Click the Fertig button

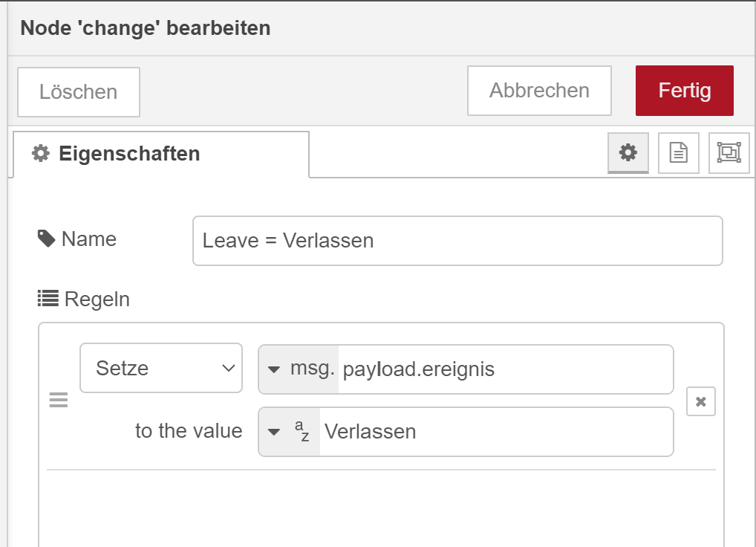pos(685,91)
